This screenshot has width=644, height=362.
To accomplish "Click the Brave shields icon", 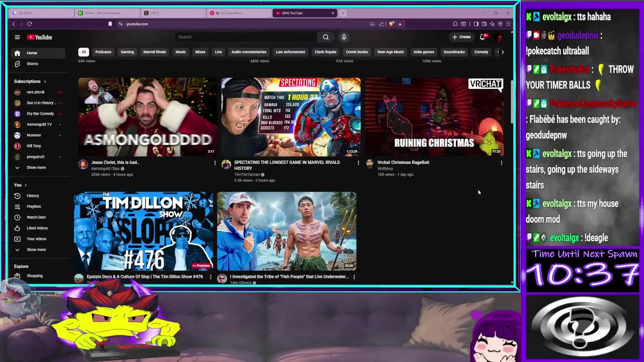I will [391, 24].
